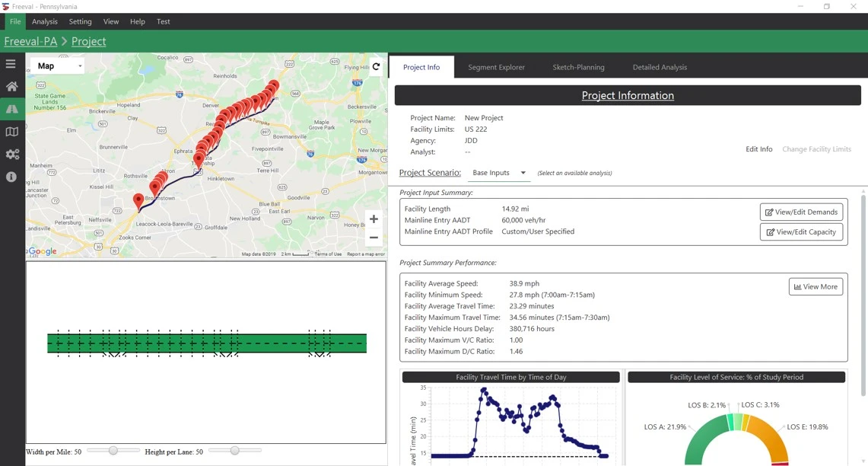
Task: Open the folded map icon in the sidebar
Action: click(x=11, y=132)
